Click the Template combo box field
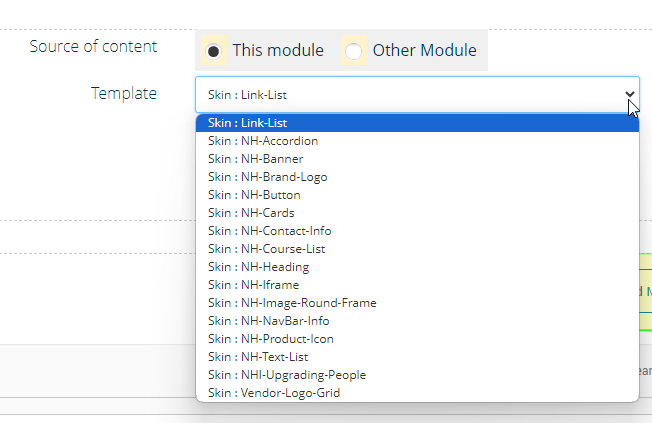The width and height of the screenshot is (652, 423). tap(400, 95)
